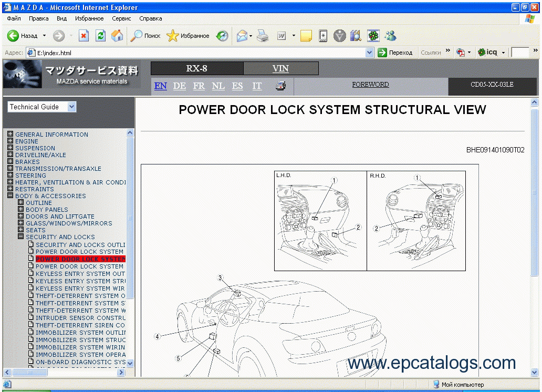Select the RX-8 tab
This screenshot has width=542, height=392.
197,68
